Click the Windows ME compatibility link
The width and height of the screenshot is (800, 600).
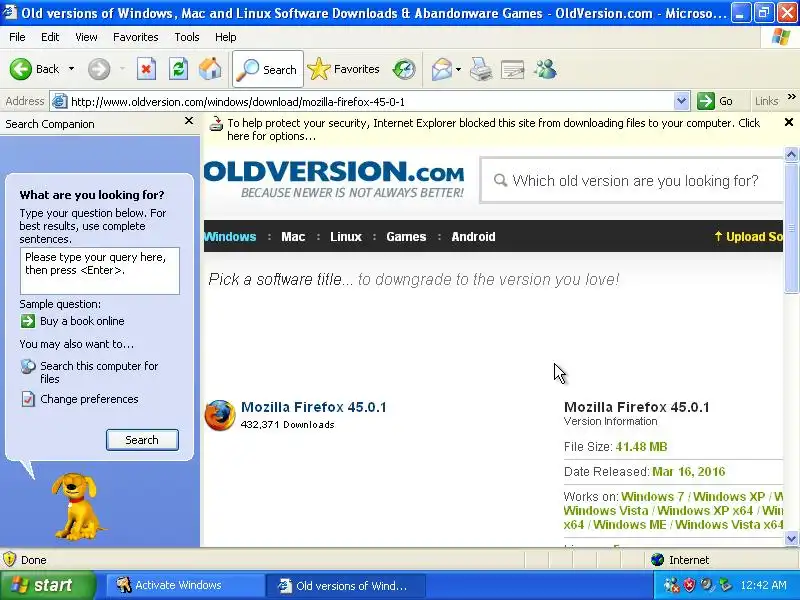coord(630,524)
